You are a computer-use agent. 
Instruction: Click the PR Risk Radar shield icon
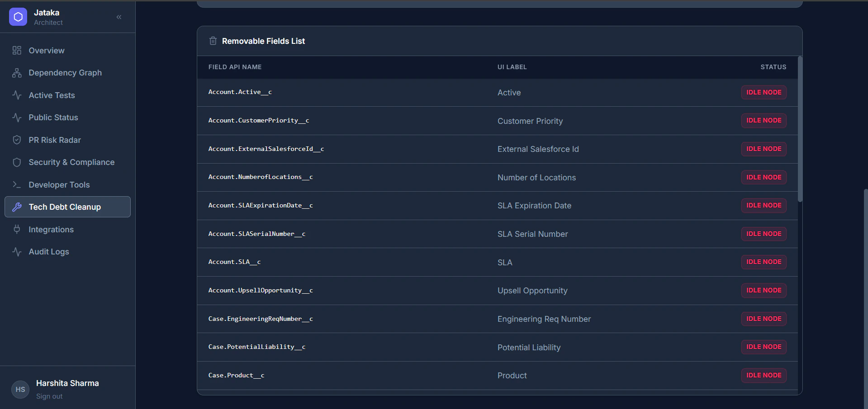(x=17, y=140)
